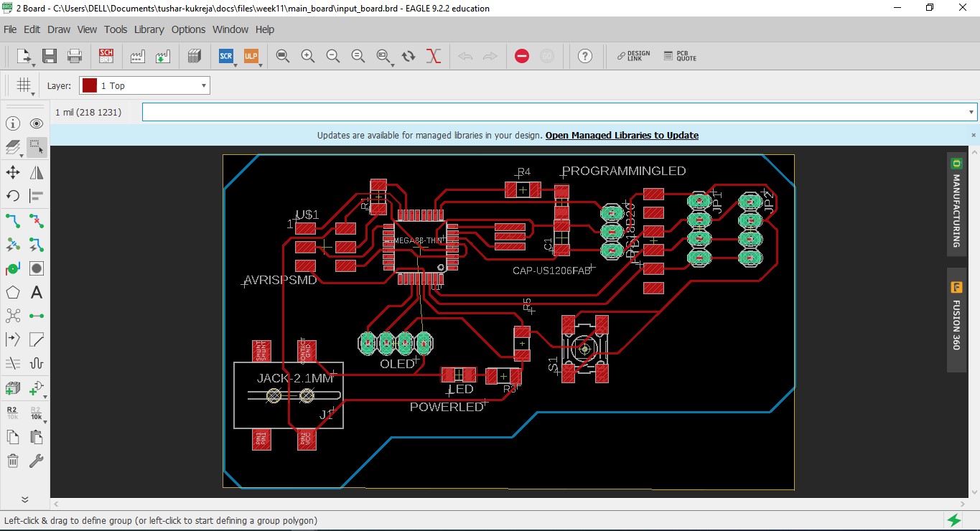980x531 pixels.
Task: Select the Polygon tool
Action: 13,293
